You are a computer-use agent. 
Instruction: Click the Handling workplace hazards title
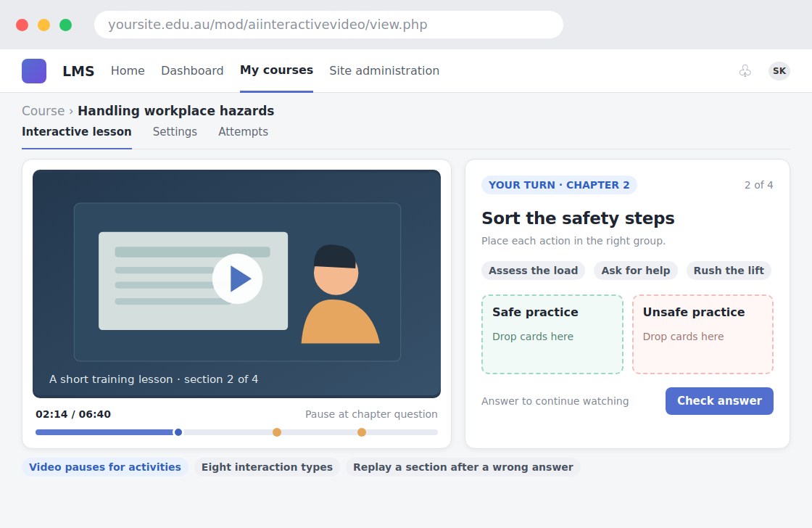175,111
